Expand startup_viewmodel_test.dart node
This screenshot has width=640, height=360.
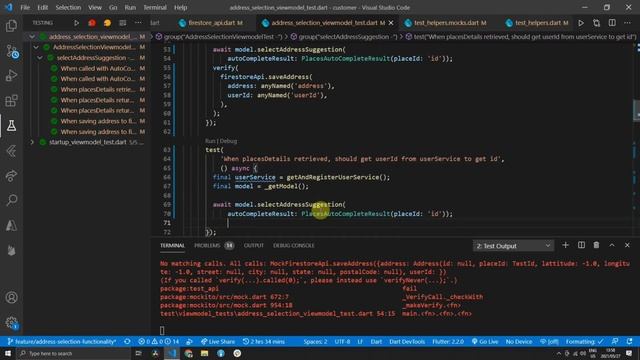[x=32, y=142]
